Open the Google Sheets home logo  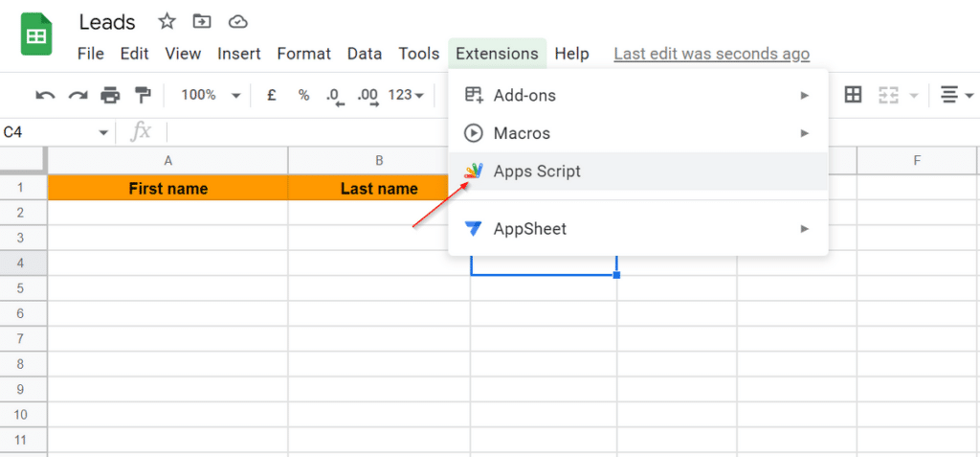(37, 36)
